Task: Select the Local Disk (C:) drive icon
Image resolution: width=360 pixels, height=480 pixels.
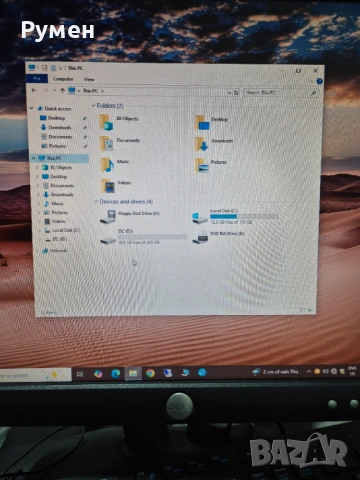Action: (199, 218)
